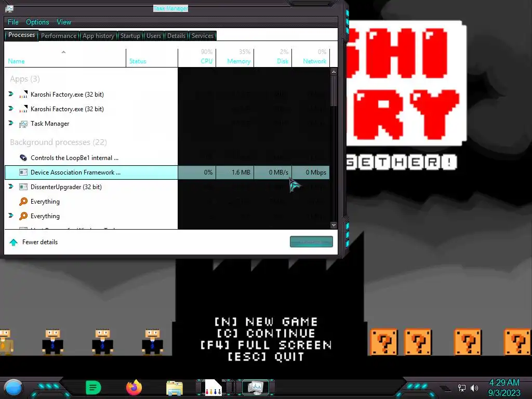Go to the Users tab

click(154, 36)
